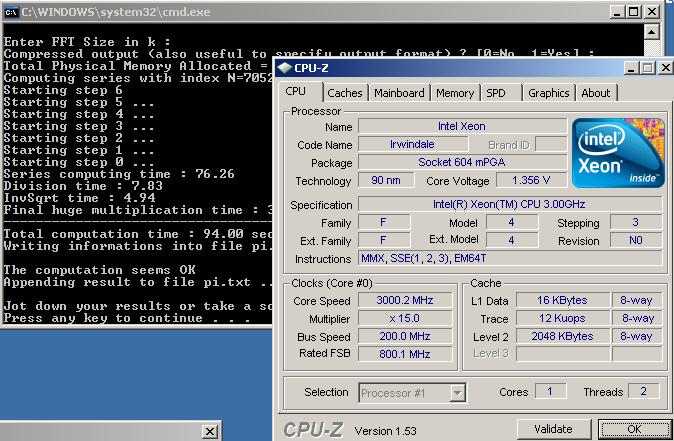Image resolution: width=674 pixels, height=441 pixels.
Task: Click the Stepping value '3'
Action: 636,222
